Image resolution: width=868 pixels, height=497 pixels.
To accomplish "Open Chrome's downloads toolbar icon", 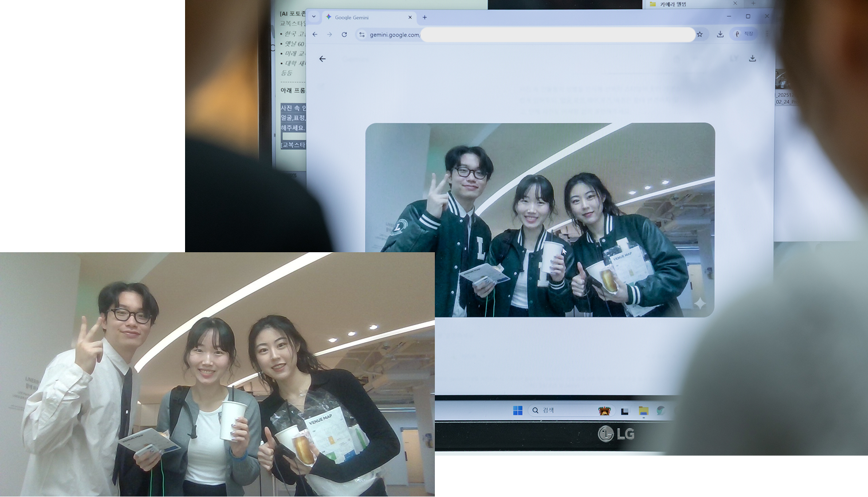I will (720, 34).
